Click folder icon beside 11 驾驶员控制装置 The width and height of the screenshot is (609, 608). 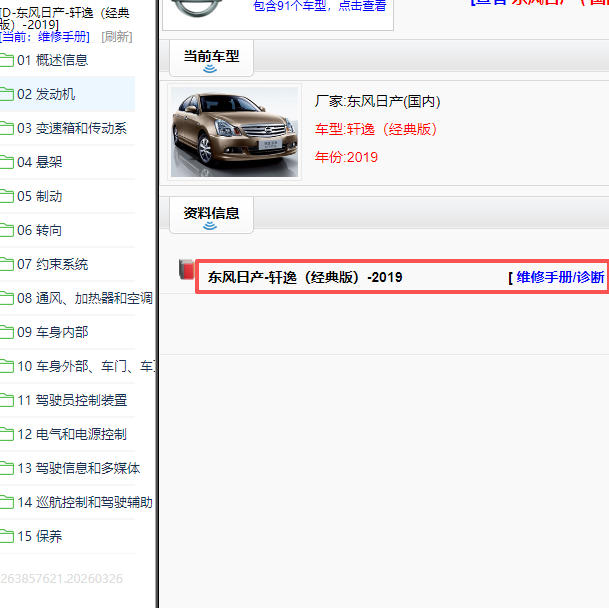click(x=6, y=400)
